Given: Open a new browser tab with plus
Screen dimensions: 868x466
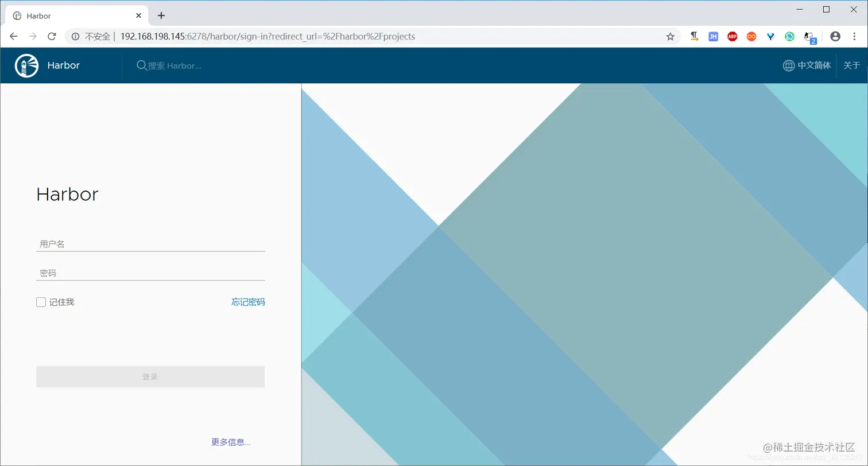Looking at the screenshot, I should pos(161,15).
